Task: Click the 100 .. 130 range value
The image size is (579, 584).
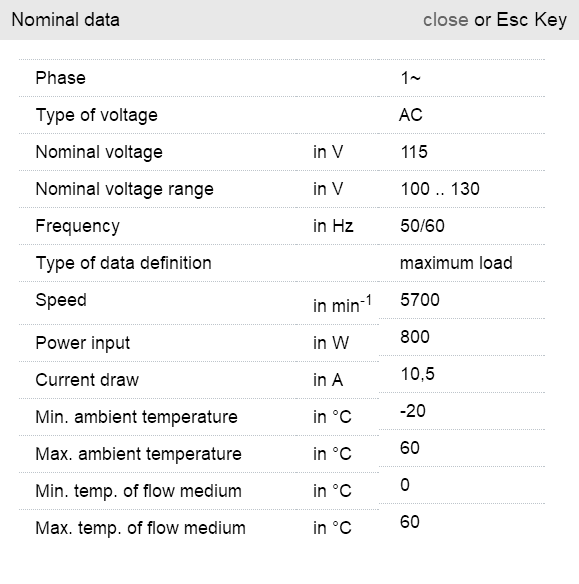Action: coord(440,189)
